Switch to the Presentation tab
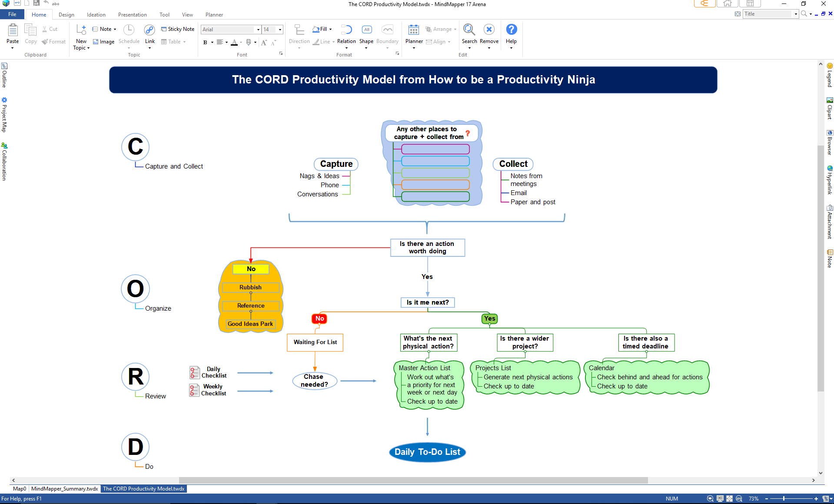Viewport: 834px width, 504px height. 133,15
